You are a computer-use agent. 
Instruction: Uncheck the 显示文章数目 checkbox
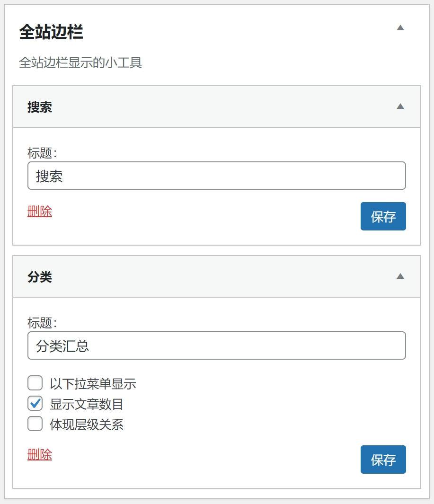pyautogui.click(x=35, y=403)
